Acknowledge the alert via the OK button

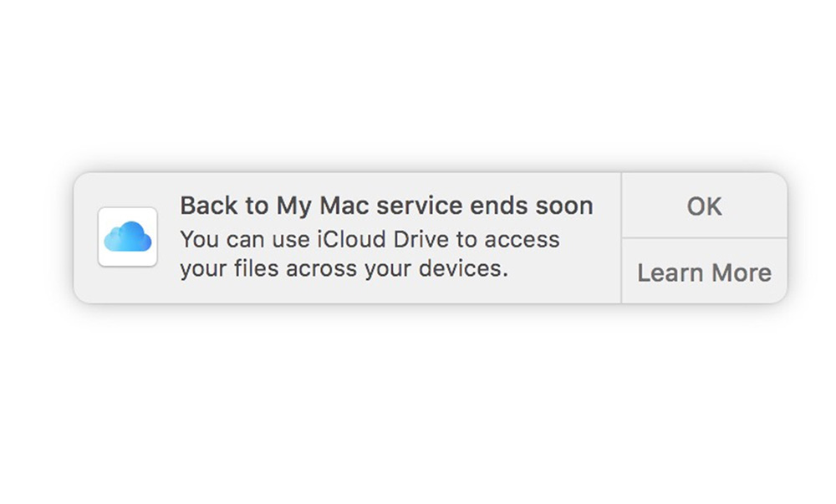(x=704, y=206)
